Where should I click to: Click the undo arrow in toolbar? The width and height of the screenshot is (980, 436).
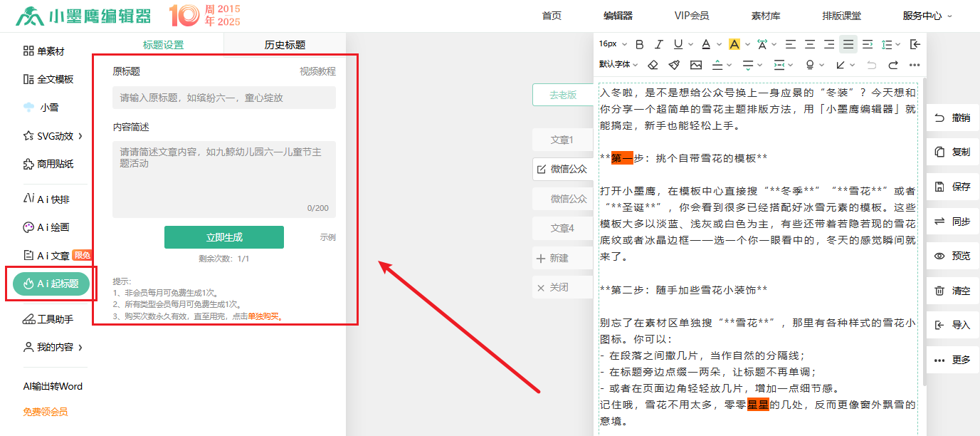tap(871, 65)
